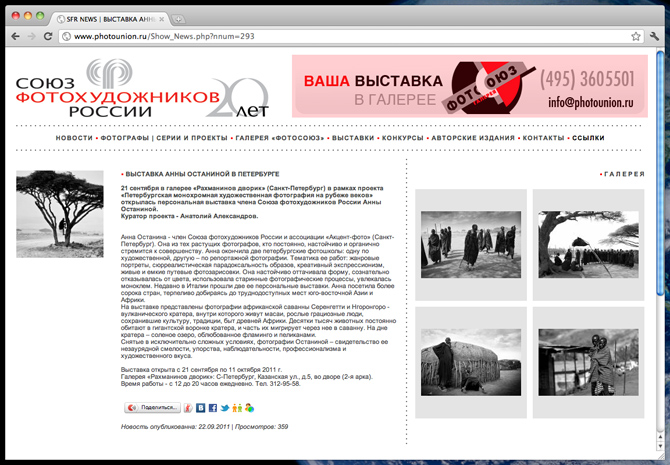Screen dimensions: 670x465
Task: Click the text Куратор проекта - Анатолий Александров
Action: click(189, 216)
